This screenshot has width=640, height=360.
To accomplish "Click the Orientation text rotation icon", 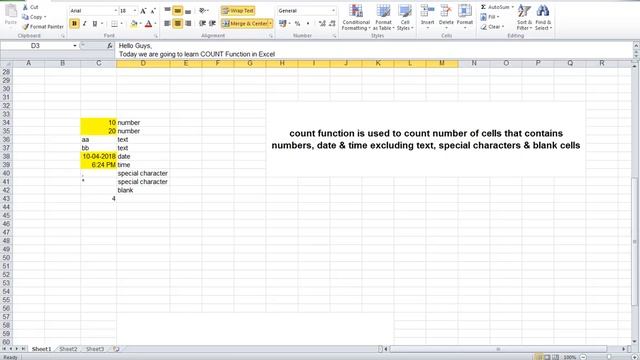I will (203, 11).
